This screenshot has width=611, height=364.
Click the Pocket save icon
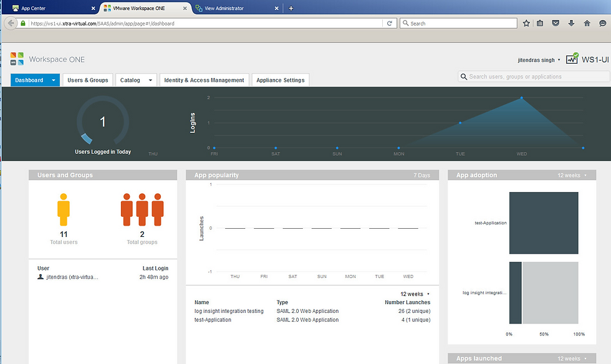click(x=556, y=24)
